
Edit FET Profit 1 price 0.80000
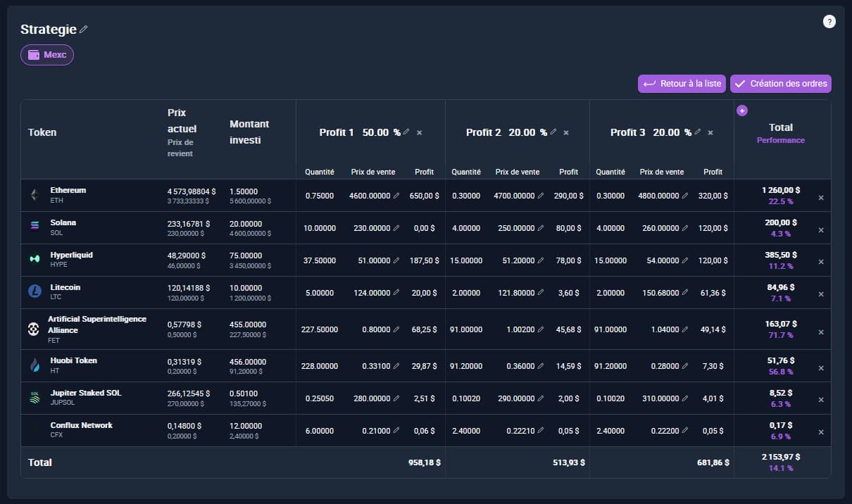[x=396, y=329]
